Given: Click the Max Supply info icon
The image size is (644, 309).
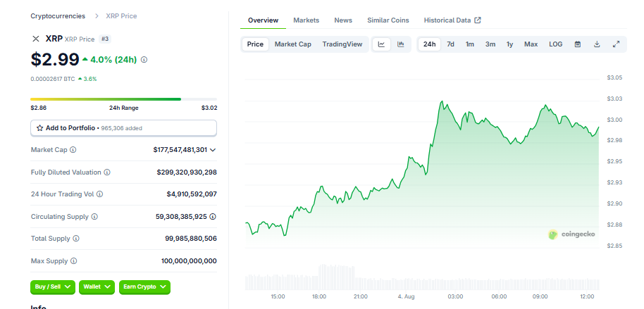Looking at the screenshot, I should pyautogui.click(x=73, y=261).
